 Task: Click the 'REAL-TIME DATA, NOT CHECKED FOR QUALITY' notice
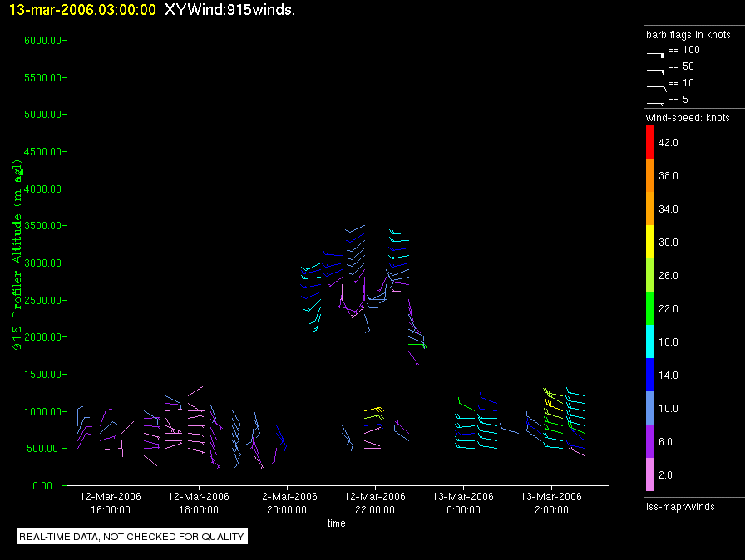point(131,536)
